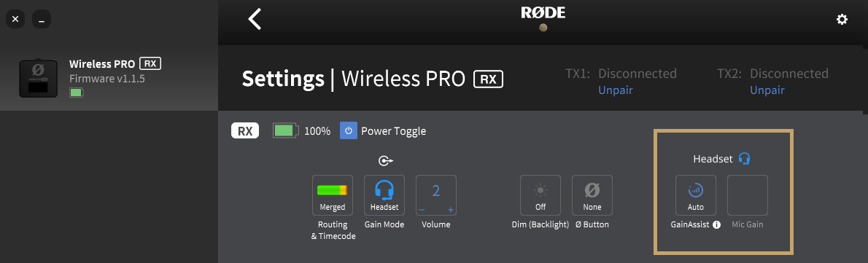
Task: Open Merged Routing & Timecode setting
Action: point(332,195)
